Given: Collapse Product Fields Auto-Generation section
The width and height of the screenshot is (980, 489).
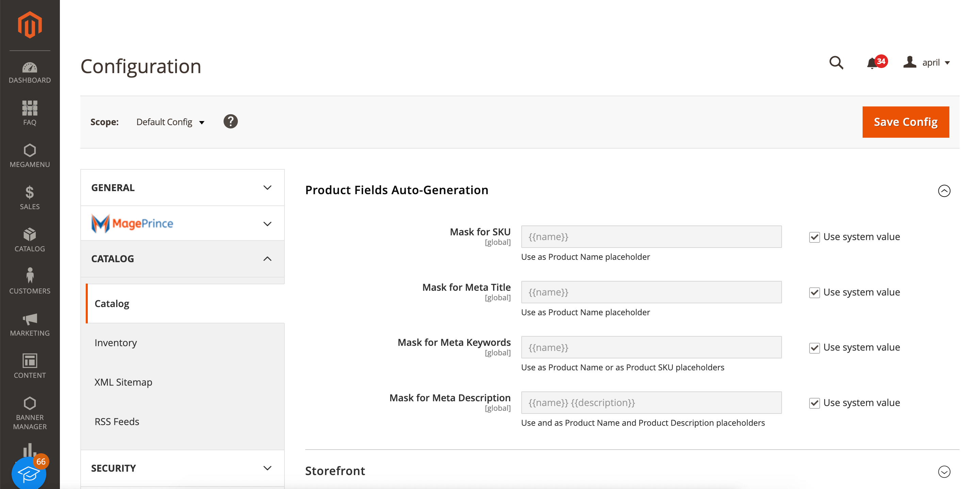Looking at the screenshot, I should point(944,190).
